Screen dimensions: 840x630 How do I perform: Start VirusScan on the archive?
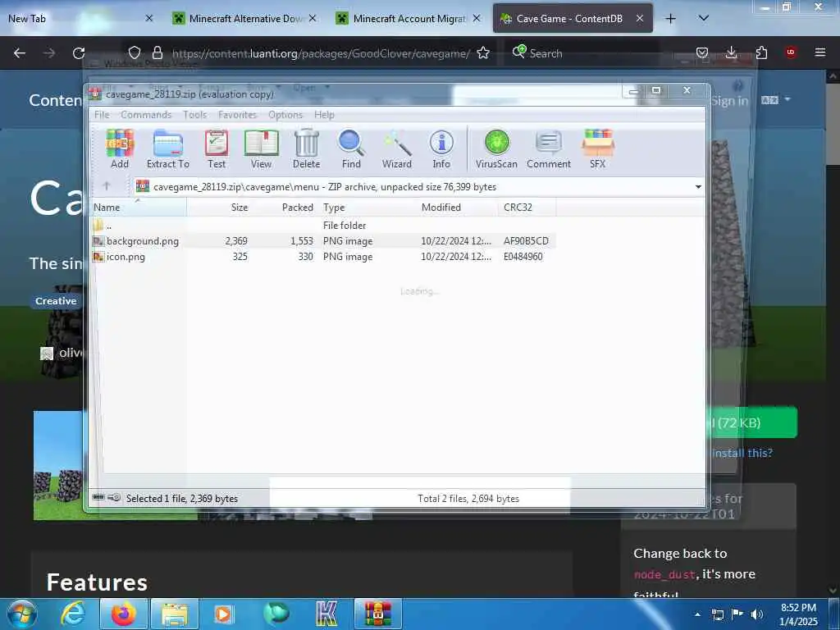pyautogui.click(x=496, y=149)
